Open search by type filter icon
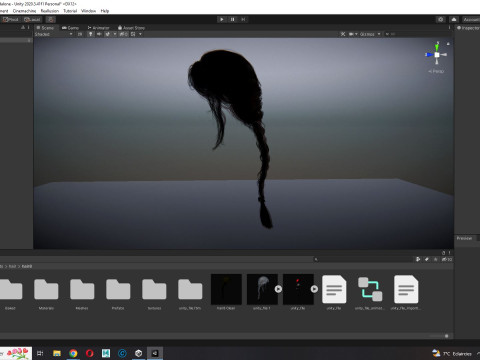Image resolution: width=480 pixels, height=360 pixels. (x=418, y=259)
